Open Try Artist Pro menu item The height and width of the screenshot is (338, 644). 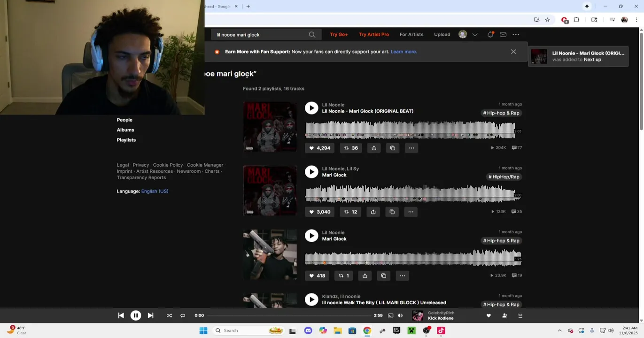(374, 34)
